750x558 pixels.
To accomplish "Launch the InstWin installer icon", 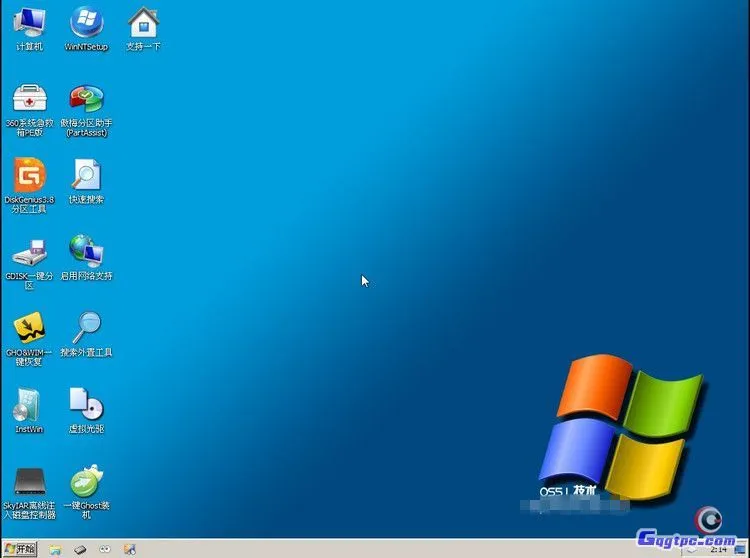I will pyautogui.click(x=29, y=405).
